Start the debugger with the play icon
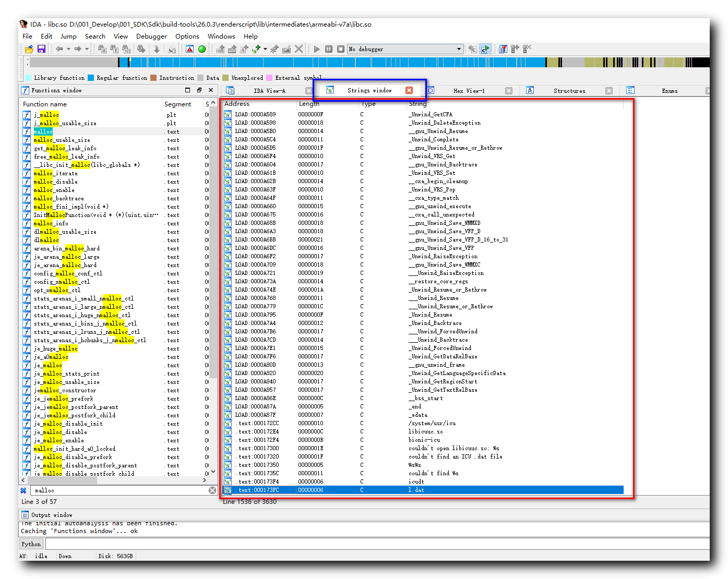 click(316, 49)
